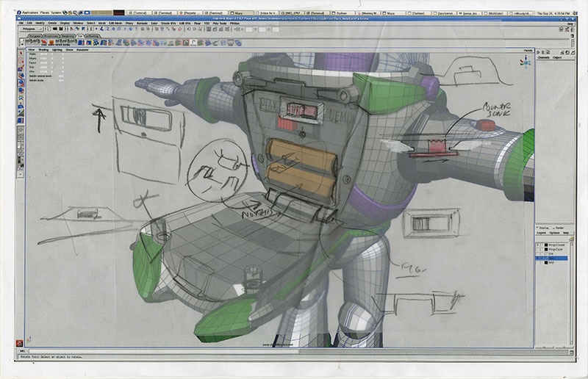Click the IPR render icon
The width and height of the screenshot is (588, 379).
[220, 29]
